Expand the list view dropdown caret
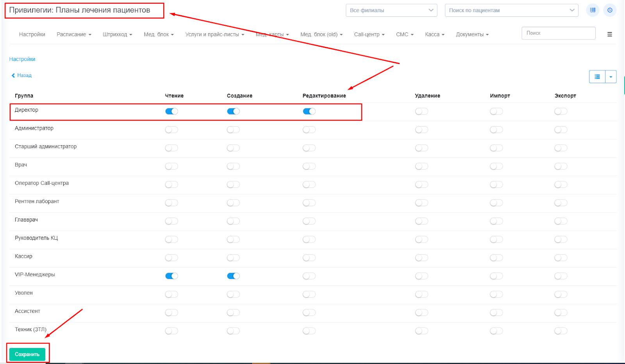Screen dimensions: 625x364 [x=611, y=77]
